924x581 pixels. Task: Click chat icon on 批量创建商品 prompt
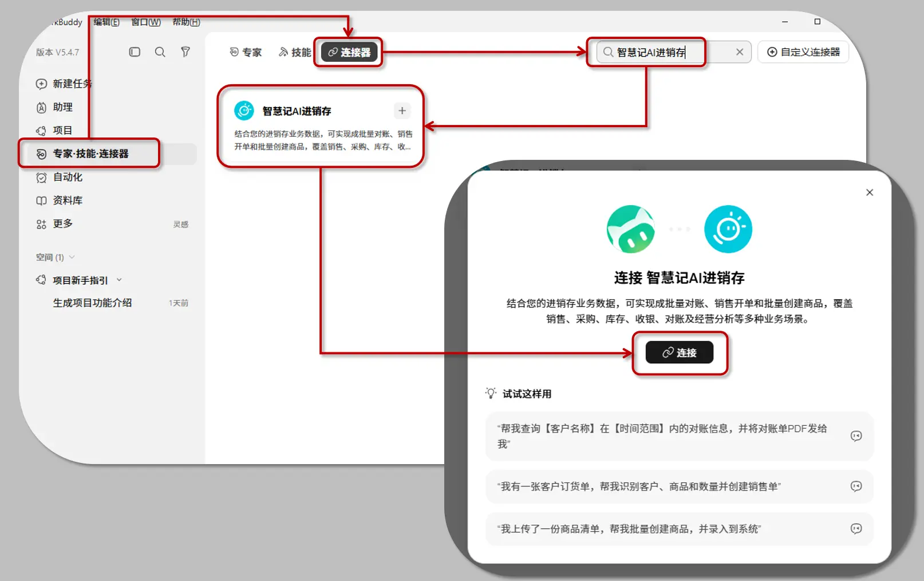pyautogui.click(x=856, y=529)
